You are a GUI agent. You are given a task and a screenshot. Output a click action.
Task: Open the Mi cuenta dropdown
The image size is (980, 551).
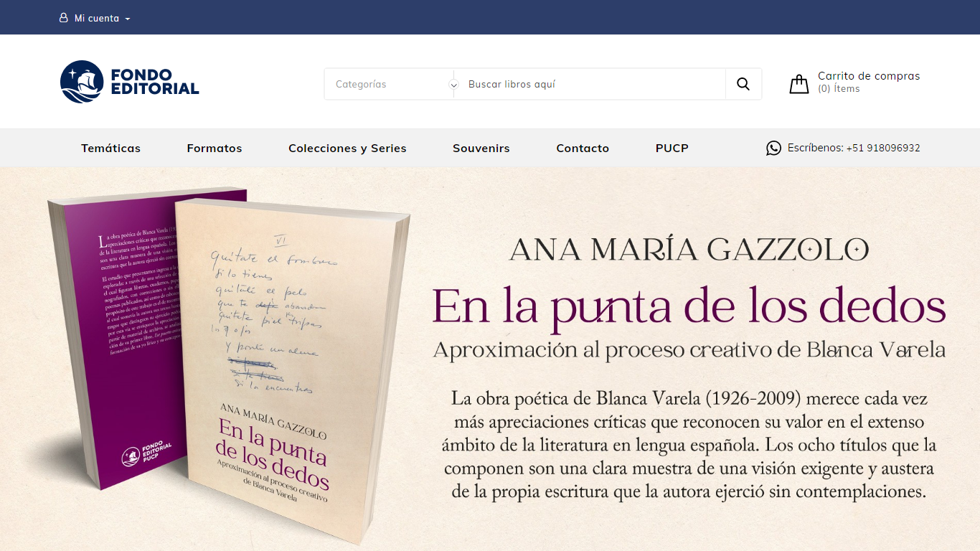(95, 18)
